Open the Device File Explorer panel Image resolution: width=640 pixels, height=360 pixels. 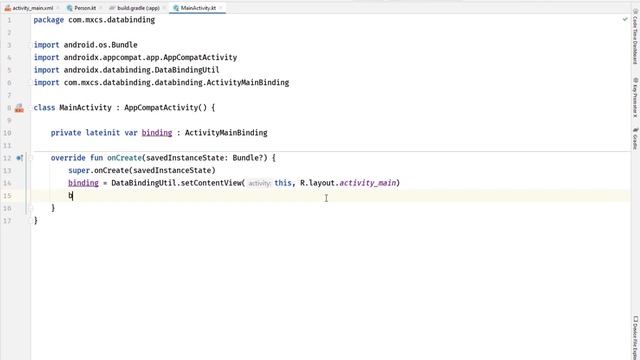(635, 337)
